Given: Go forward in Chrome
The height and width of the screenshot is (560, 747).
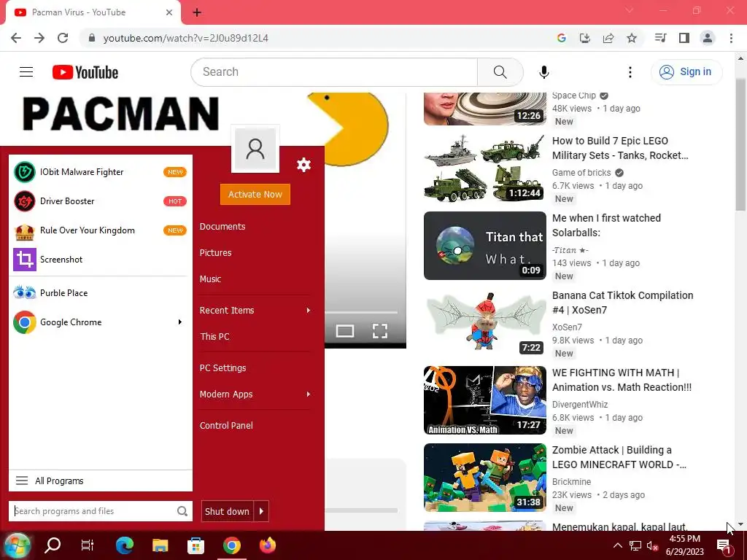Looking at the screenshot, I should tap(39, 38).
